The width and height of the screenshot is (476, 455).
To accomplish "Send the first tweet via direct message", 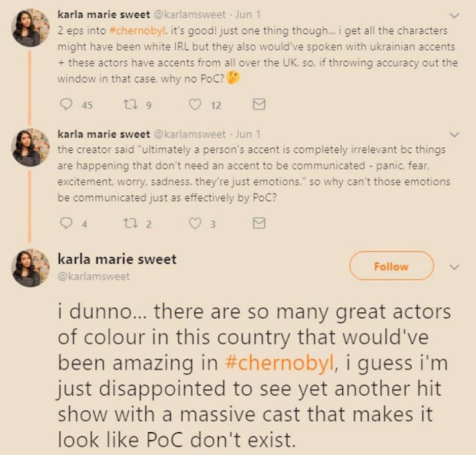I will coord(259,105).
